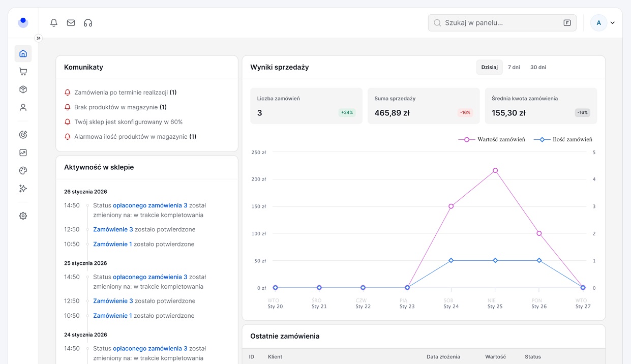
Task: Click the '155,30 zł' average order value
Action: coord(509,113)
